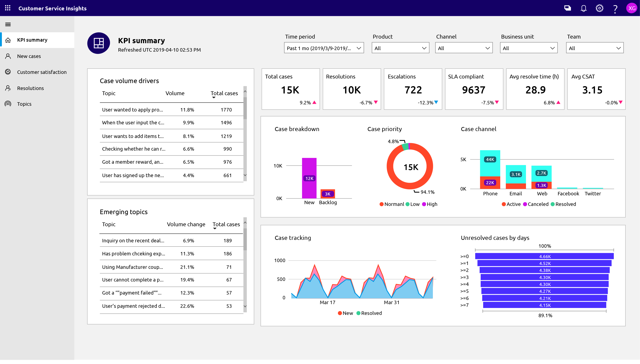
Task: Open the app launcher waffle icon
Action: tap(8, 8)
